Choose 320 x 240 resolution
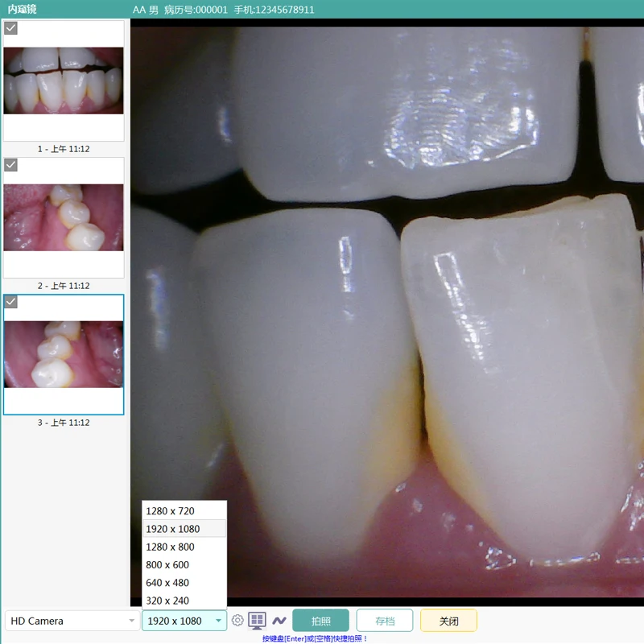This screenshot has height=644, width=644. pos(184,601)
